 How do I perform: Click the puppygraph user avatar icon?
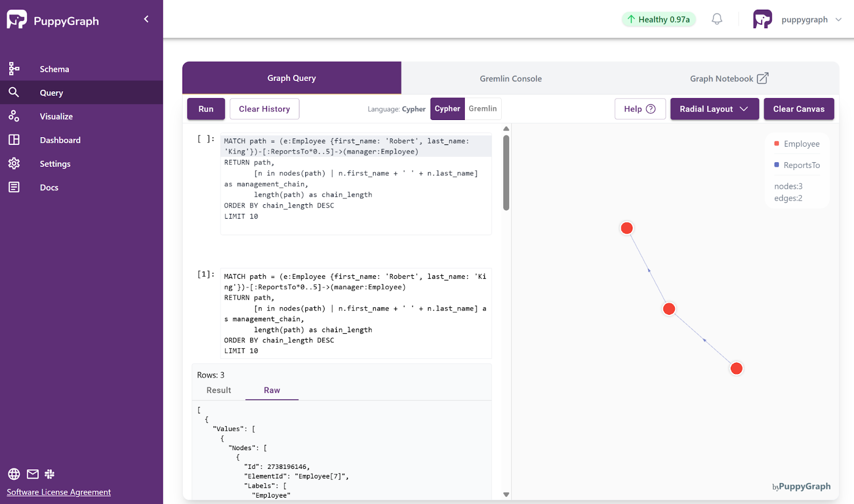coord(762,19)
